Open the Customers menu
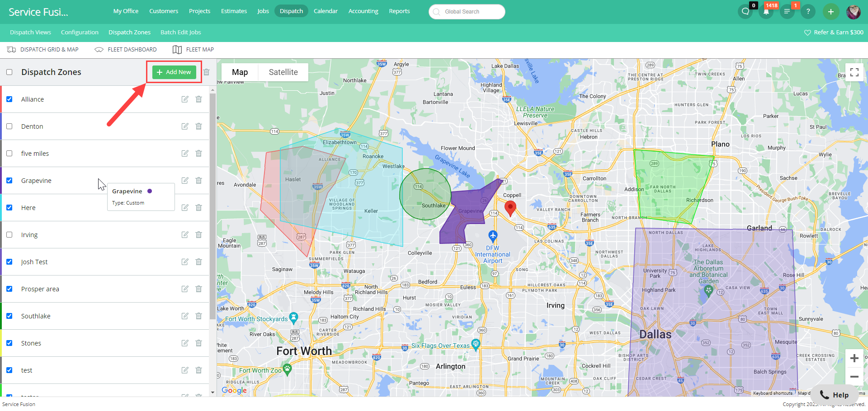Viewport: 868px width, 411px height. point(164,11)
